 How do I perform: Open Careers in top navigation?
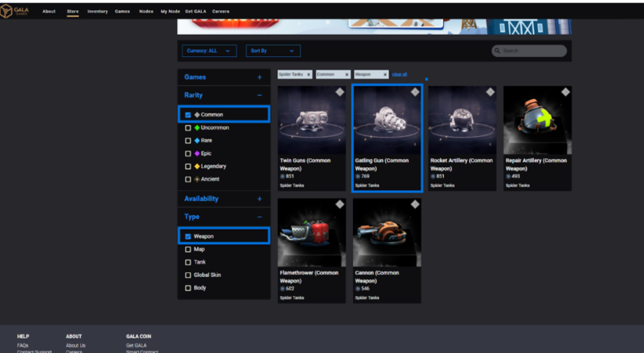(221, 12)
